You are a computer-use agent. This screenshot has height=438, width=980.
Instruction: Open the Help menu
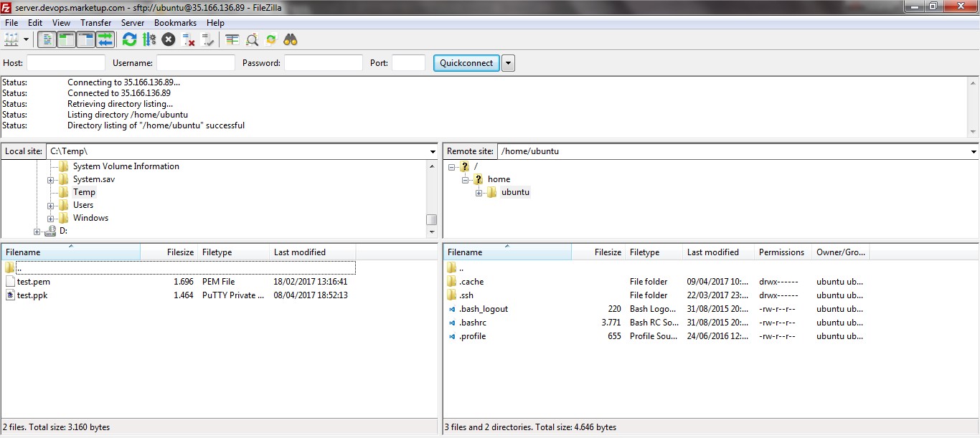215,23
